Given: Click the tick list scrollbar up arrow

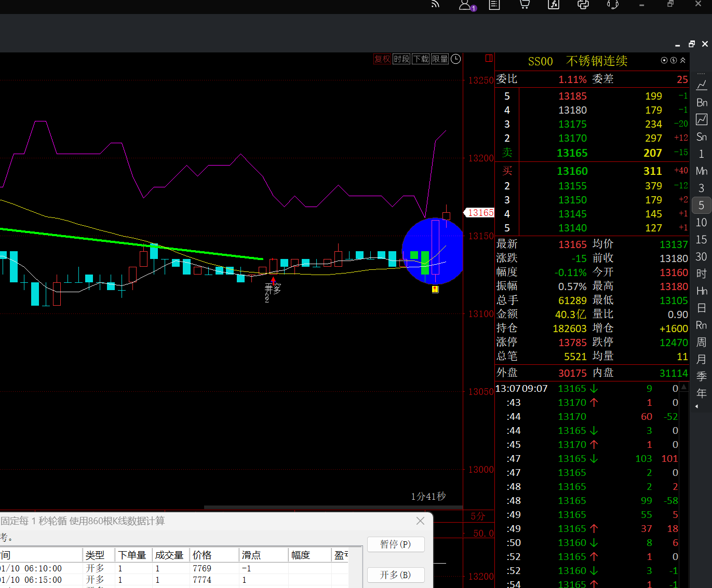Looking at the screenshot, I should [684, 387].
